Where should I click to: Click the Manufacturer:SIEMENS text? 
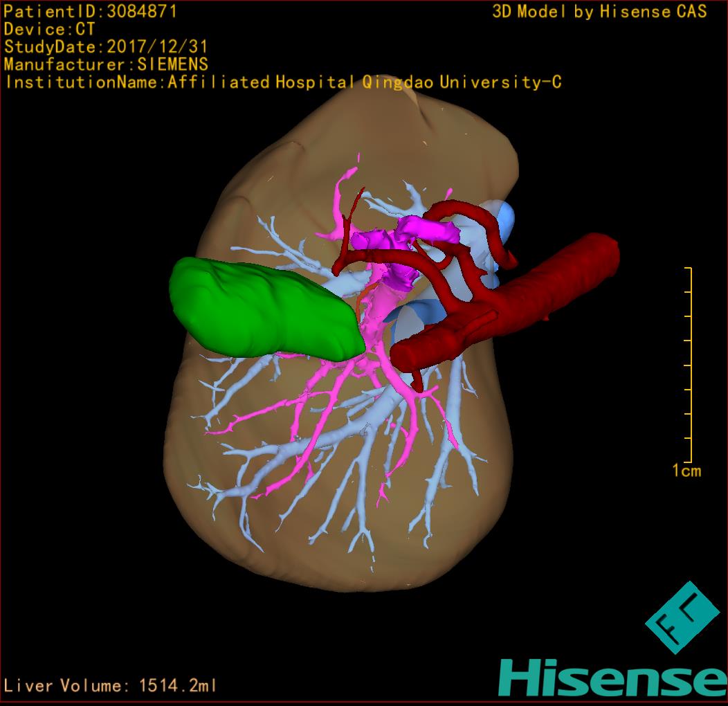[106, 64]
